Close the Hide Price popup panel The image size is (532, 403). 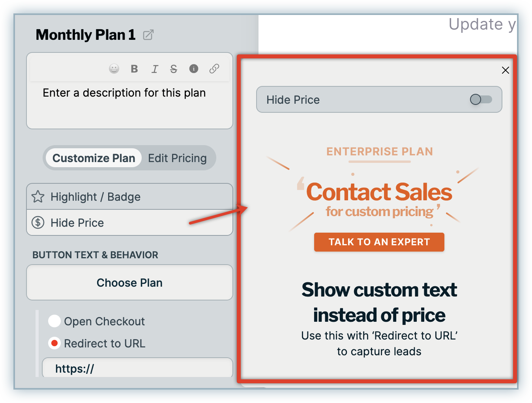(505, 70)
